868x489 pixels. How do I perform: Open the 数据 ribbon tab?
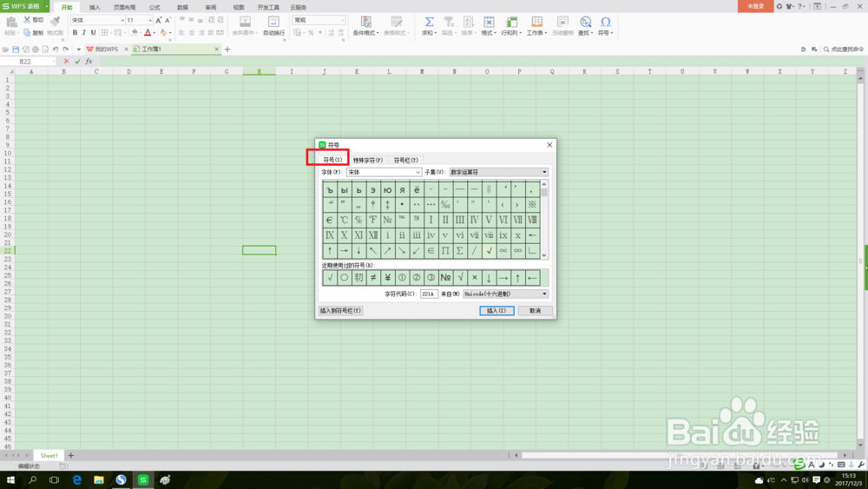[x=182, y=7]
